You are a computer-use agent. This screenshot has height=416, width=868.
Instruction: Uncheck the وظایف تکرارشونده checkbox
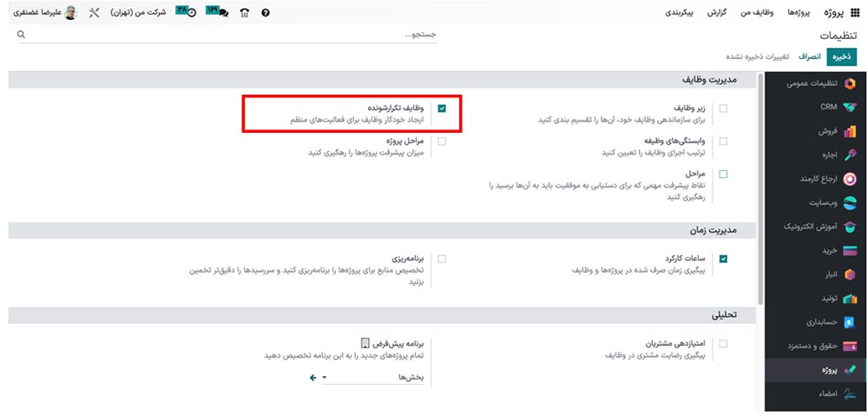pyautogui.click(x=441, y=109)
